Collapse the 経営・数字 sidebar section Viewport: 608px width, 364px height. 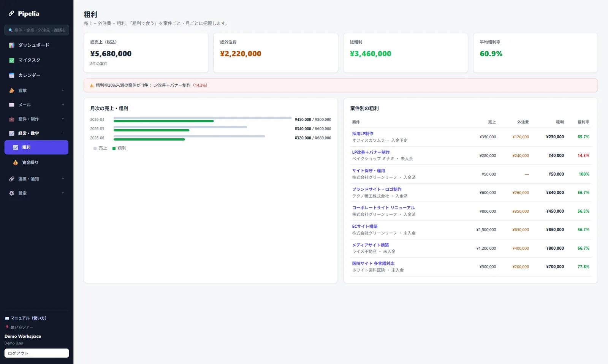(x=36, y=133)
